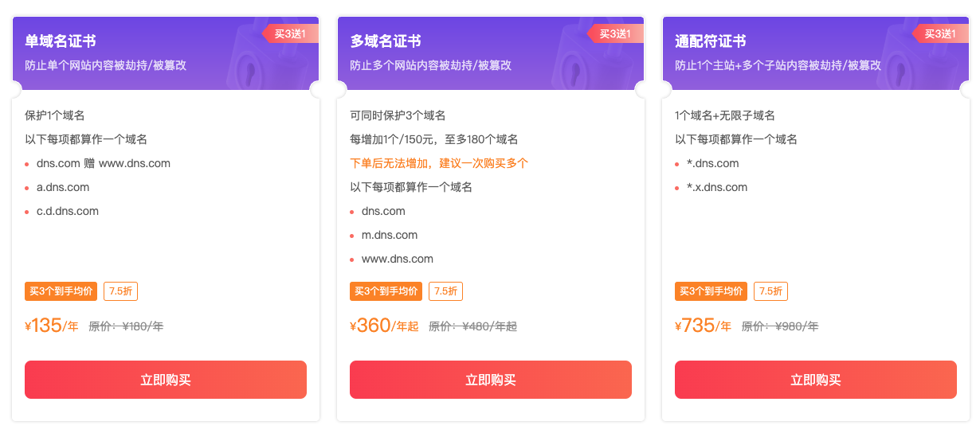Click 立即购买 under 单域名证书
980x433 pixels.
[166, 380]
